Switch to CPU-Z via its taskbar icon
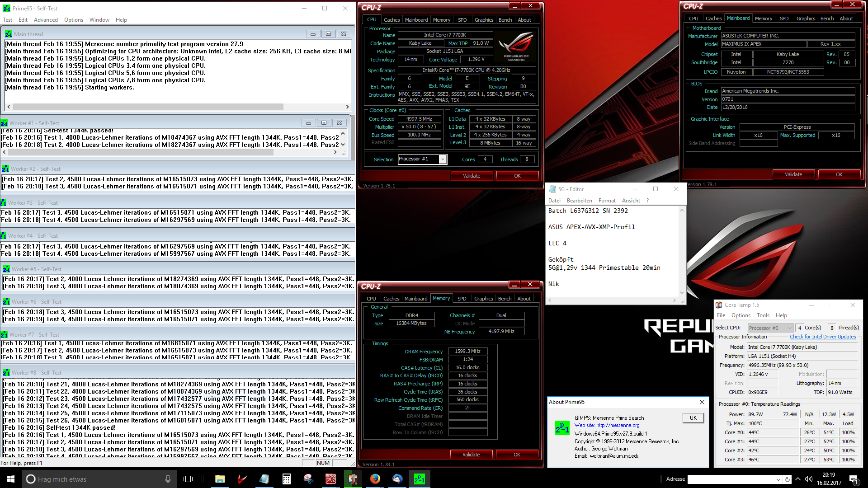868x488 pixels. click(330, 479)
